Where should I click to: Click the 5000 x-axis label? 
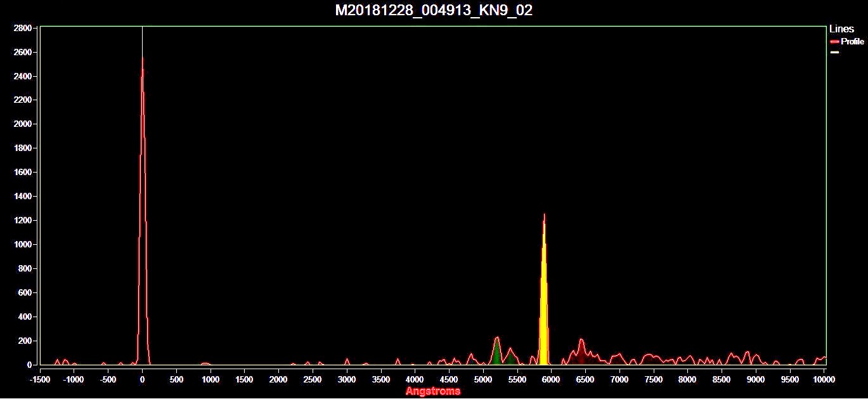click(x=483, y=379)
